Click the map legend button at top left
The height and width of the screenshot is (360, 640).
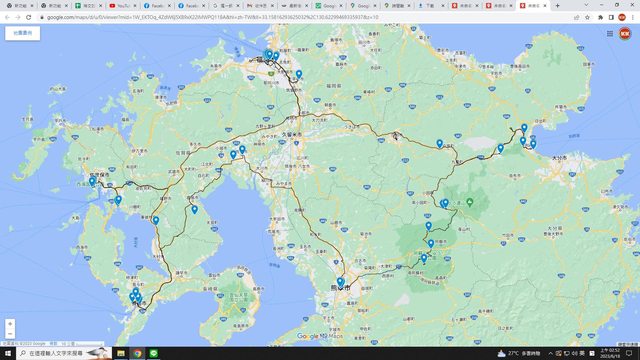(22, 33)
